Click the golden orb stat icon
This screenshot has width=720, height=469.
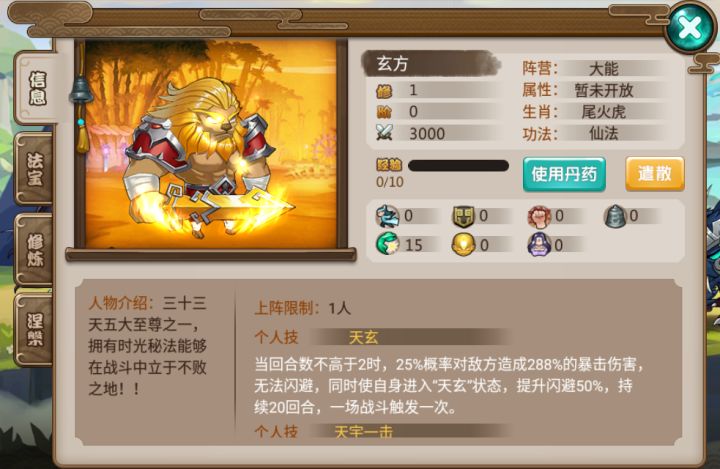pyautogui.click(x=463, y=244)
